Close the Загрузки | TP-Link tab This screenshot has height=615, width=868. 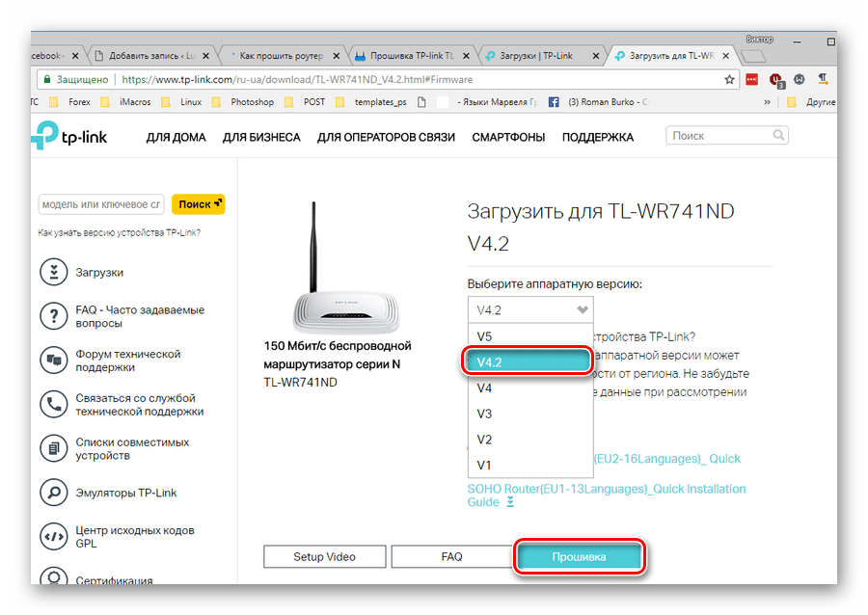click(x=596, y=56)
